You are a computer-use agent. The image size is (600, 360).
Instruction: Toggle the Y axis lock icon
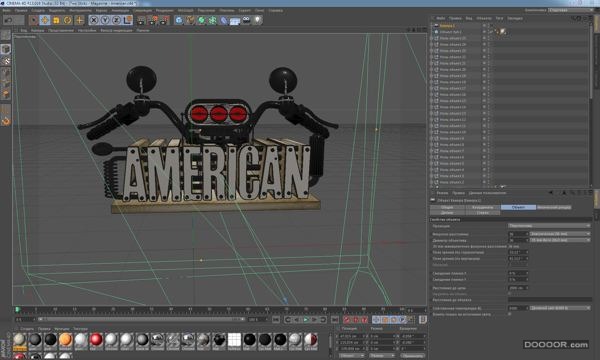tap(105, 20)
